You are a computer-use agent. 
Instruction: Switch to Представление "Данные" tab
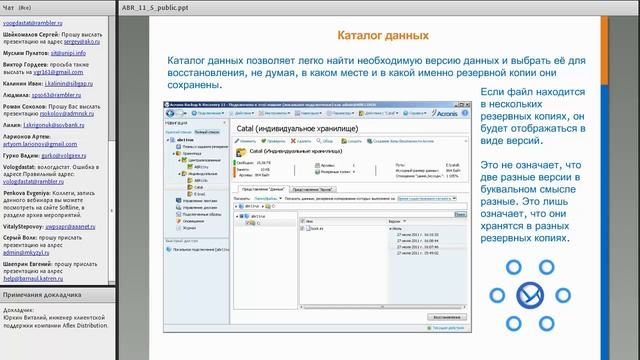tap(263, 189)
